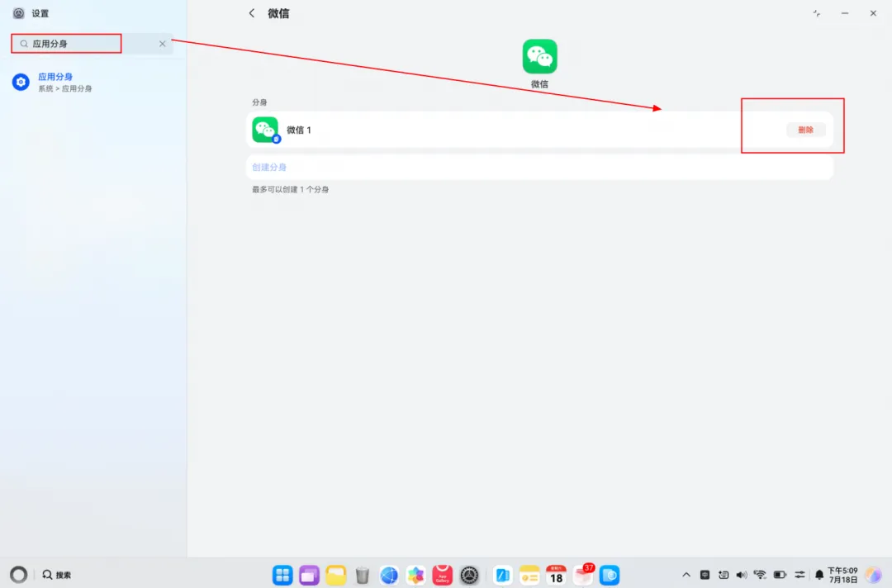Open the yellow memo app in dock

(x=529, y=575)
